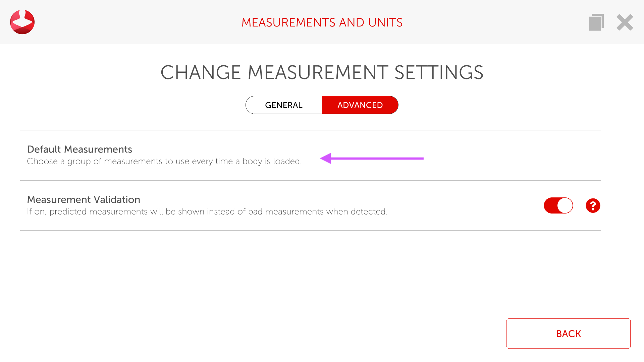Viewport: 644px width, 362px height.
Task: Open the Default Measurements option
Action: [x=79, y=149]
